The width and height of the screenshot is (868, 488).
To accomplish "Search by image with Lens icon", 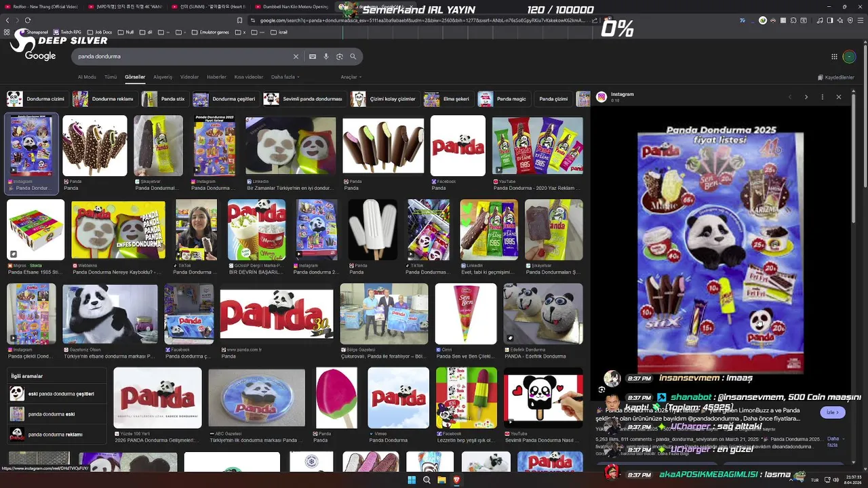I will coord(340,57).
